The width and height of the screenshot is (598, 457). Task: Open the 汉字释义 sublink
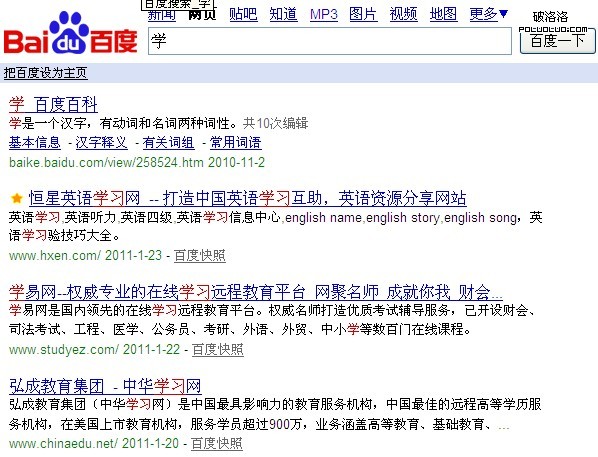click(101, 143)
